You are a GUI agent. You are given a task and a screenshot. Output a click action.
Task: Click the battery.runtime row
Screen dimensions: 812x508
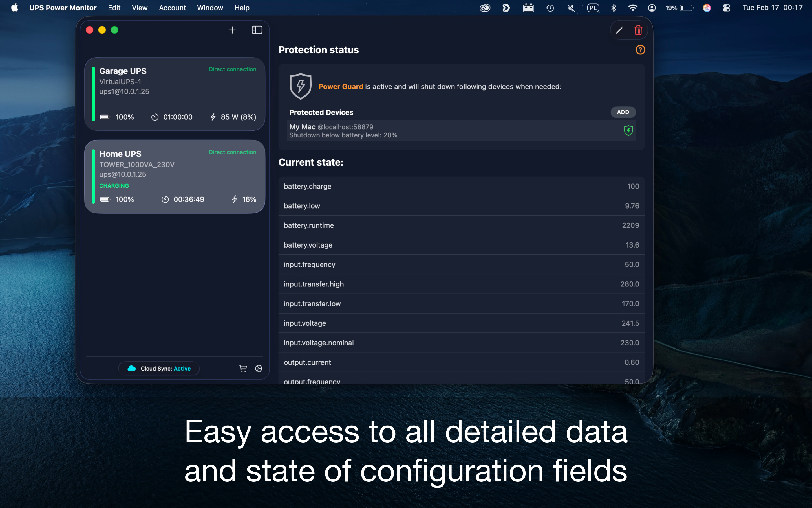pyautogui.click(x=461, y=225)
